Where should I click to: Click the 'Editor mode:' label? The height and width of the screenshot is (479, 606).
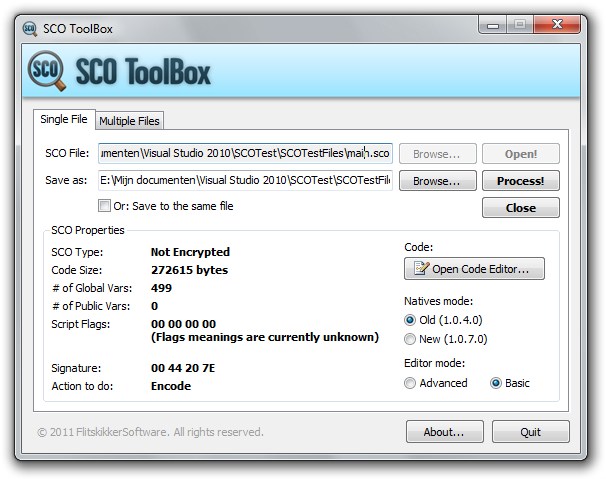434,363
